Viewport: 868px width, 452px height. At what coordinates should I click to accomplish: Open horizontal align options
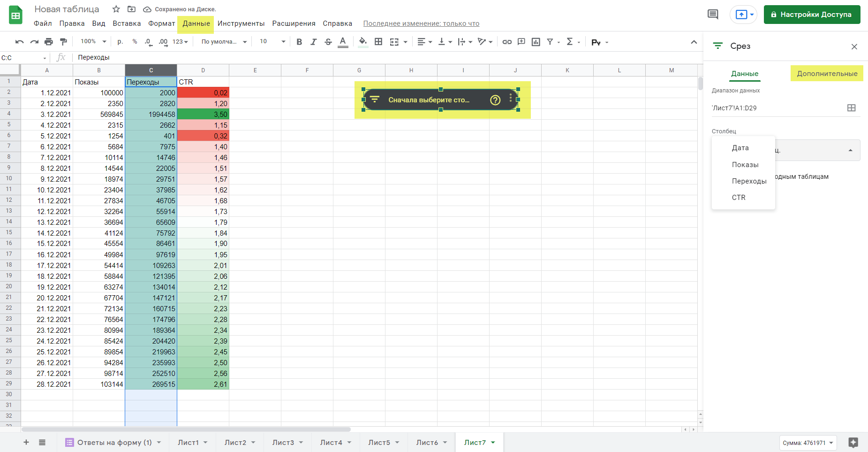coord(424,42)
